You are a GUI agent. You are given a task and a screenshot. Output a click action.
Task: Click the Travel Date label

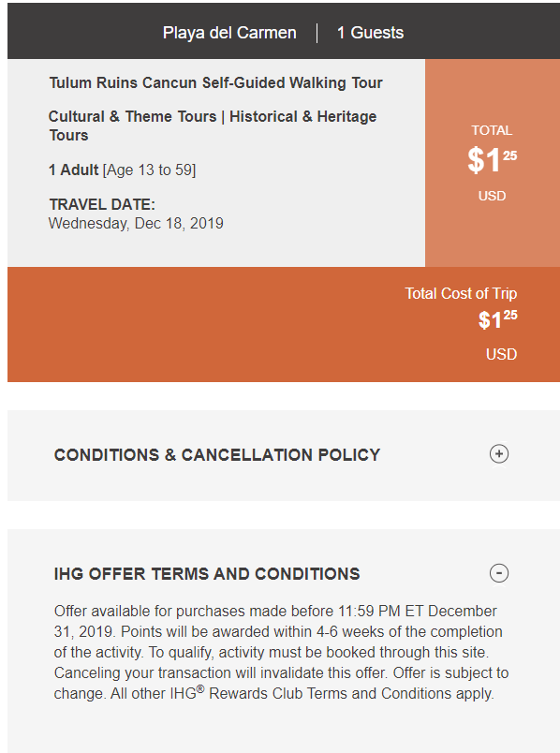point(102,204)
